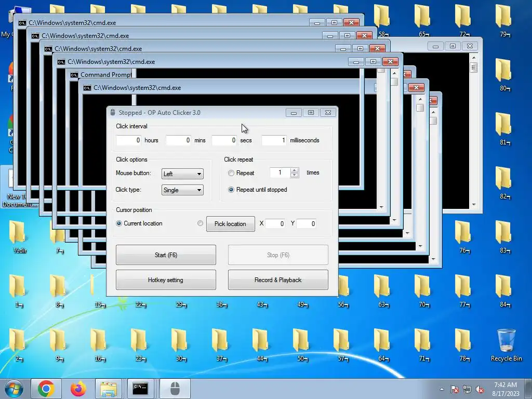Click the Windows Start orb

[x=14, y=389]
